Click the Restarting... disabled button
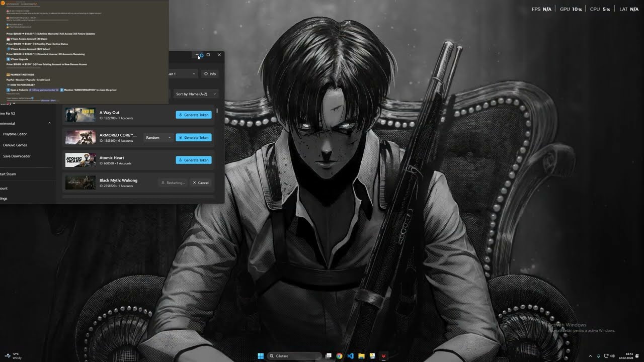The height and width of the screenshot is (362, 644). 173,183
